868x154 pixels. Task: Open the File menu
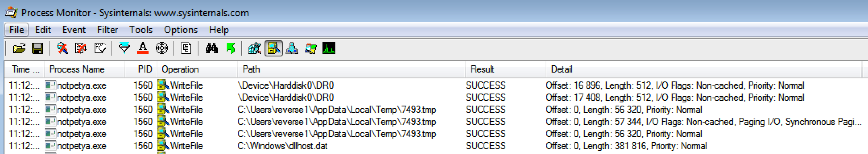pos(17,30)
